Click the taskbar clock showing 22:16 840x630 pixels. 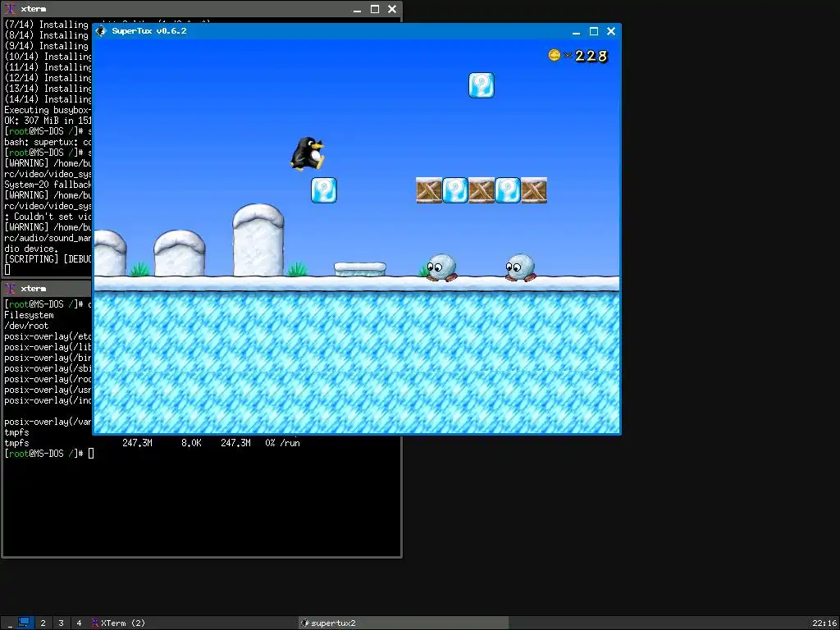click(824, 623)
